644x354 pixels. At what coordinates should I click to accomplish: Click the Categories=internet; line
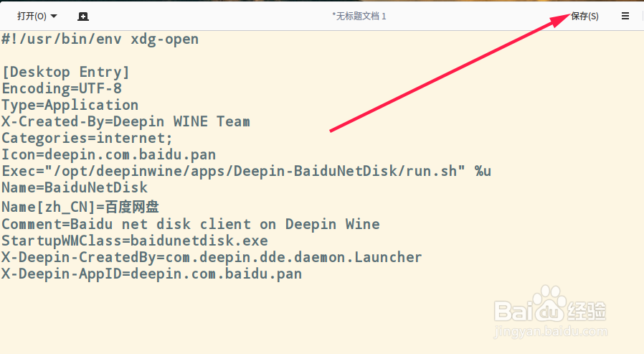click(x=87, y=138)
